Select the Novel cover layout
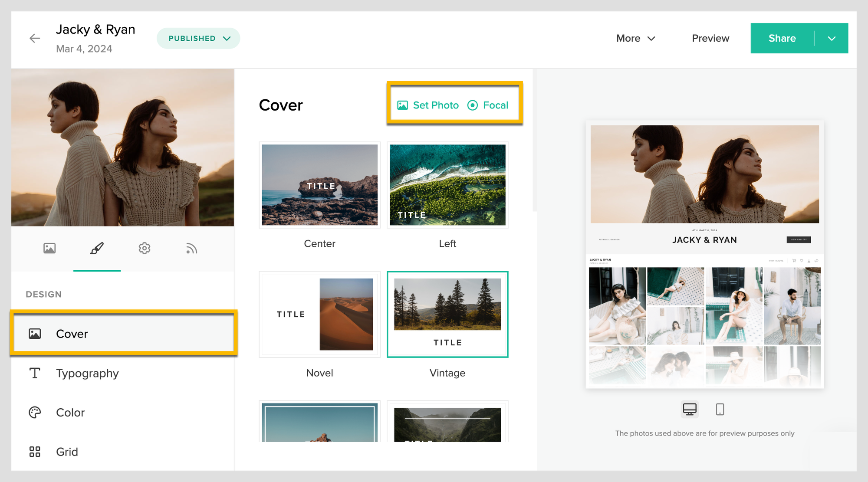The height and width of the screenshot is (482, 868). click(319, 314)
